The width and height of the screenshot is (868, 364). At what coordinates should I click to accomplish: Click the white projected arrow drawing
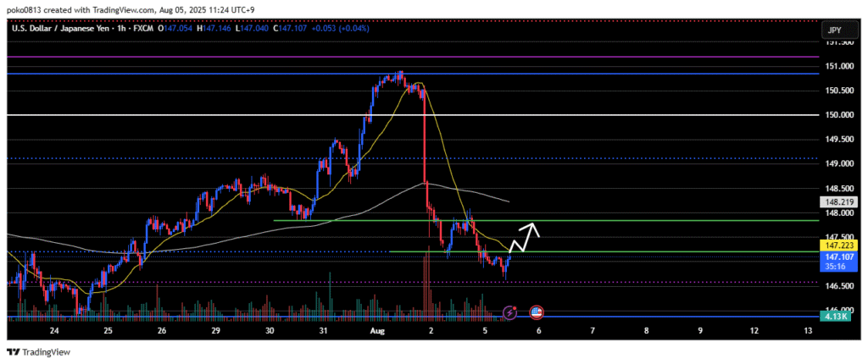(x=526, y=236)
